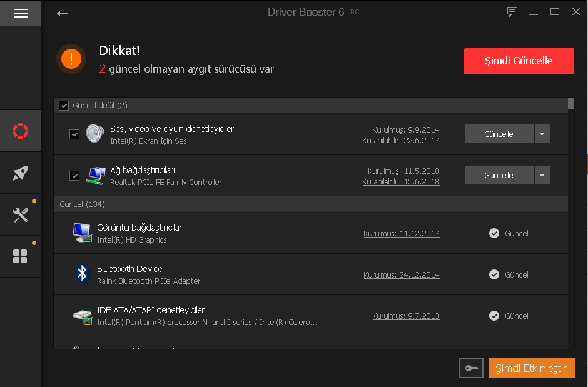Select Görüntü bağdaştırıcıları row title
Screen dimensions: 588x387
(140, 228)
